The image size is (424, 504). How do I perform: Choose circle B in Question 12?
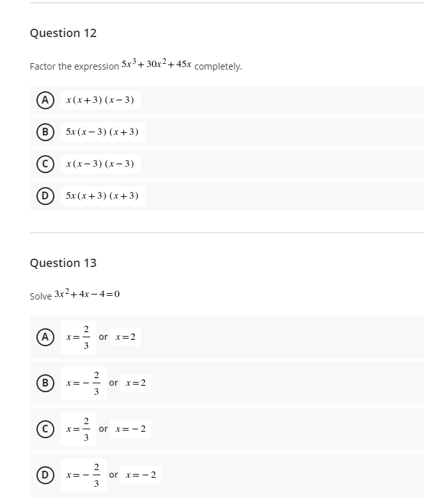(x=45, y=132)
